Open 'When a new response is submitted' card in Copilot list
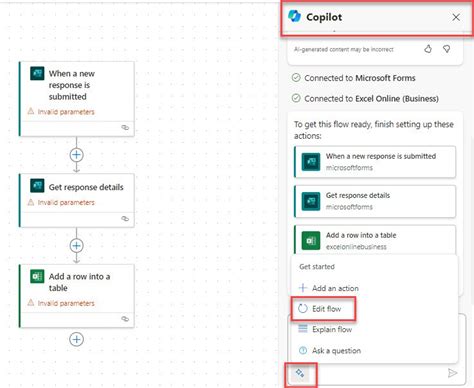 375,162
